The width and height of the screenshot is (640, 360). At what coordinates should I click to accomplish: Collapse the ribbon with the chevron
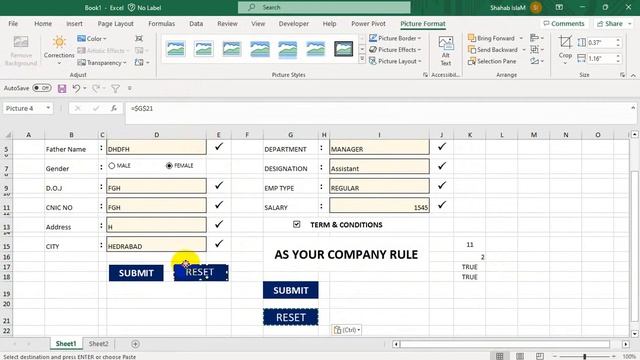click(633, 75)
